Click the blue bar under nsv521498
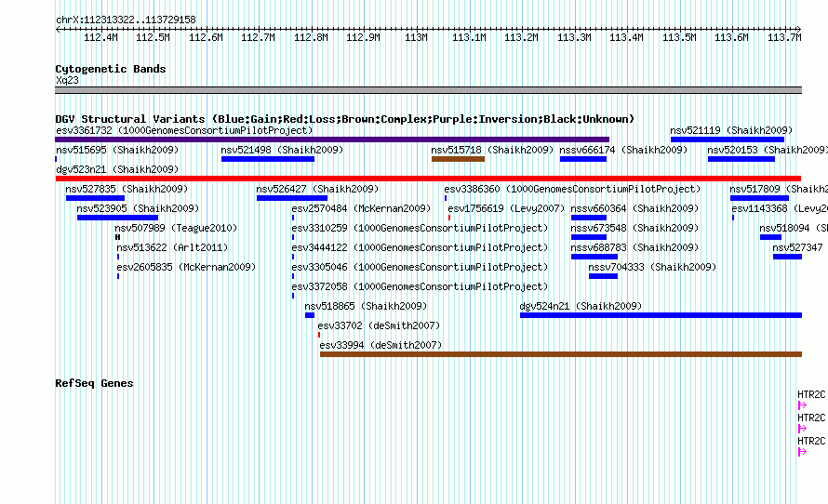Image resolution: width=828 pixels, height=504 pixels. [x=268, y=159]
